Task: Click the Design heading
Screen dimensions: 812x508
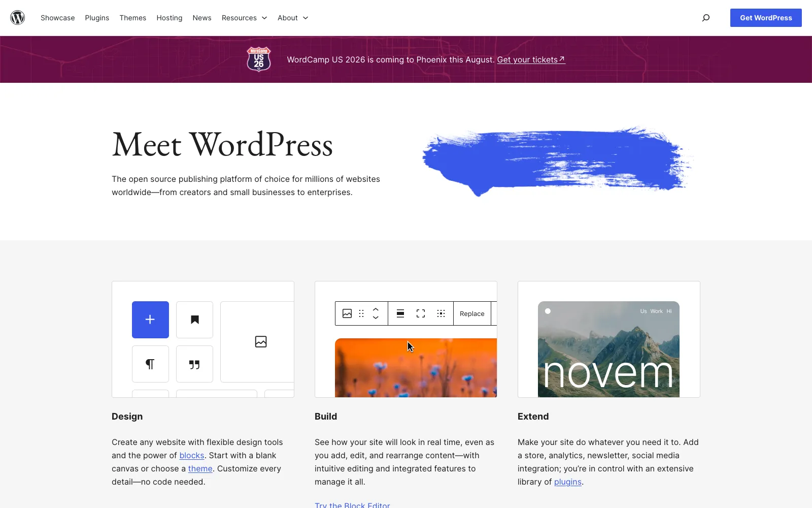Action: 127,416
